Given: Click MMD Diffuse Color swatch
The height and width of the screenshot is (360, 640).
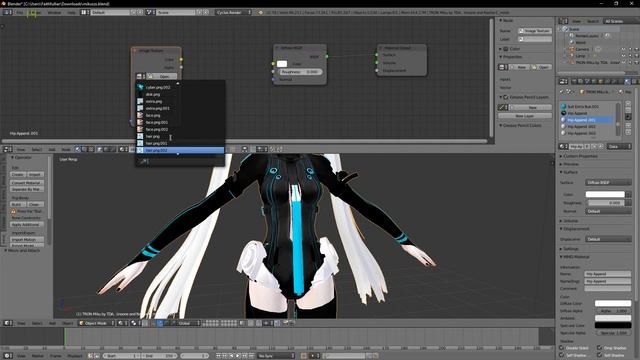Looking at the screenshot, I should point(613,303).
